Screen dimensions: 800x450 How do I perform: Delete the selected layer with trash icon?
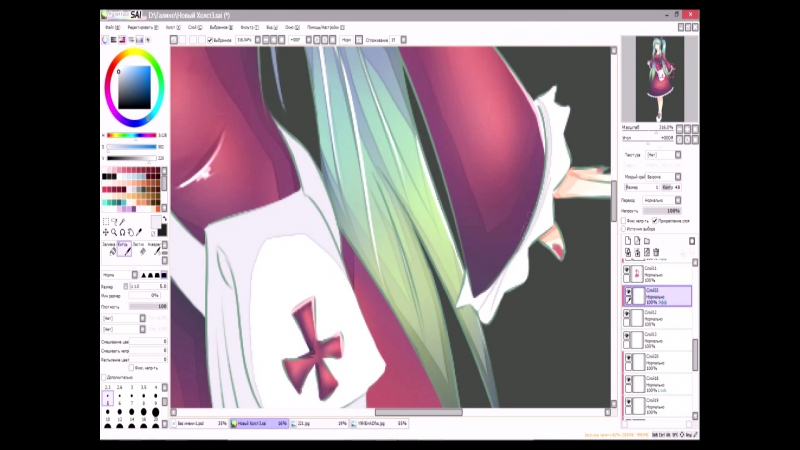656,252
